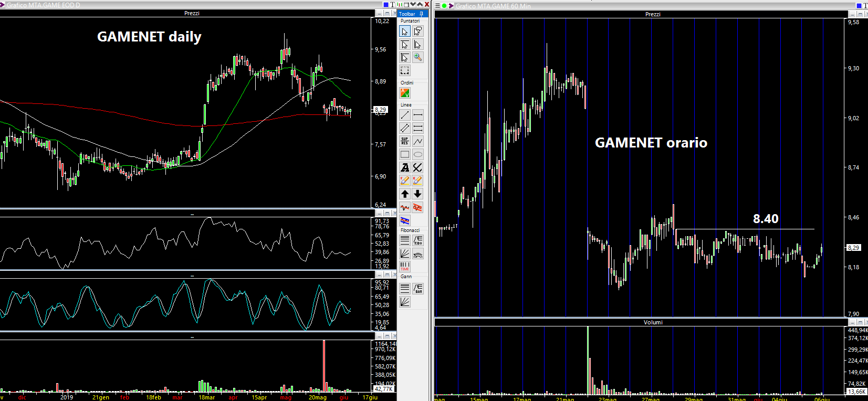Select the red regression channel tool
Viewport: 868px width, 401px height.
(x=417, y=207)
